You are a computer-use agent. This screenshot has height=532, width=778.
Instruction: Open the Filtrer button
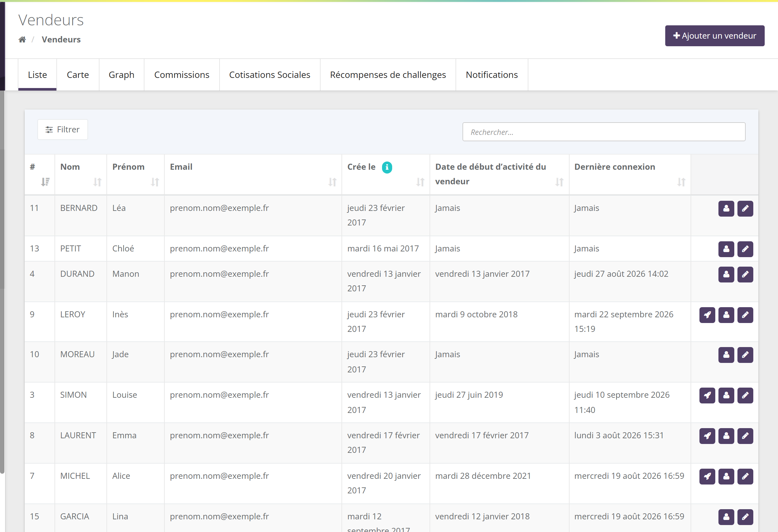[63, 130]
